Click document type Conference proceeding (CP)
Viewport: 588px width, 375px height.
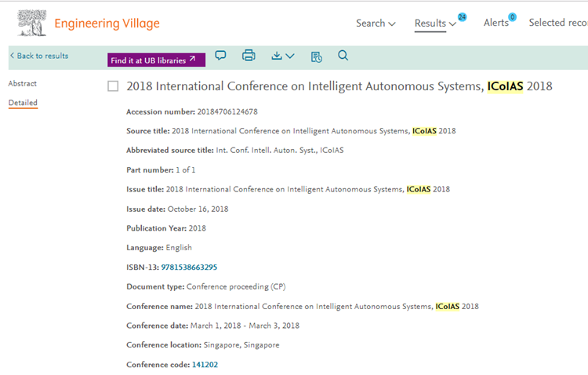(236, 287)
